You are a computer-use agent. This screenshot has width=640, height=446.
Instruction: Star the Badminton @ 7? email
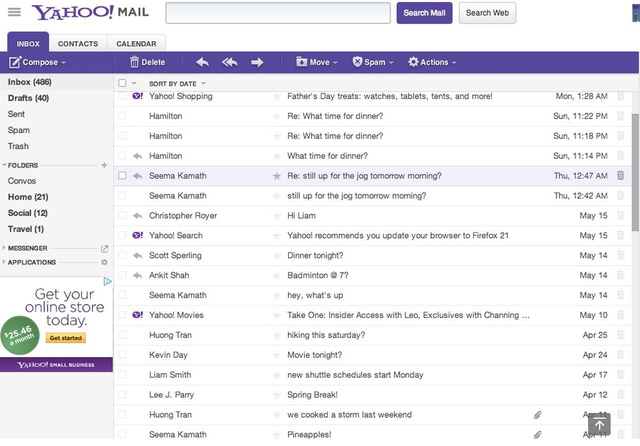click(277, 275)
